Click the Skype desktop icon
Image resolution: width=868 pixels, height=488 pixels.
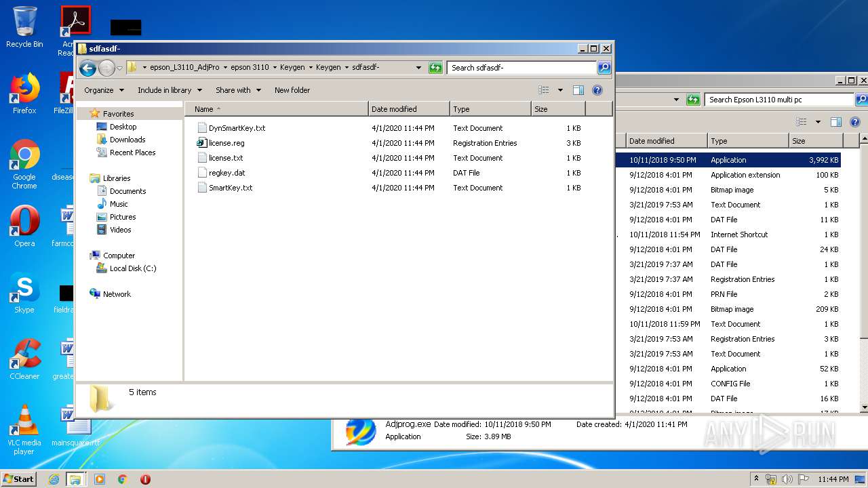pos(24,293)
